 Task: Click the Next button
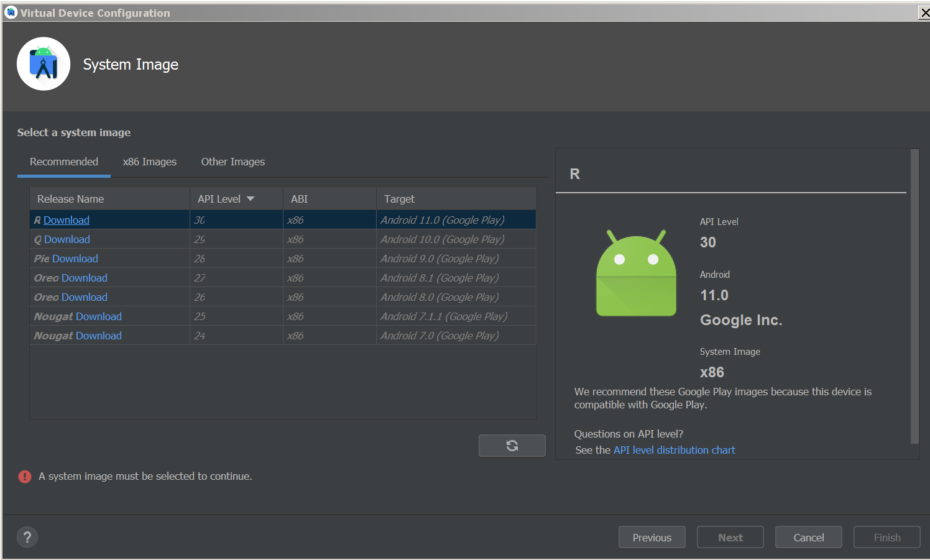tap(730, 538)
